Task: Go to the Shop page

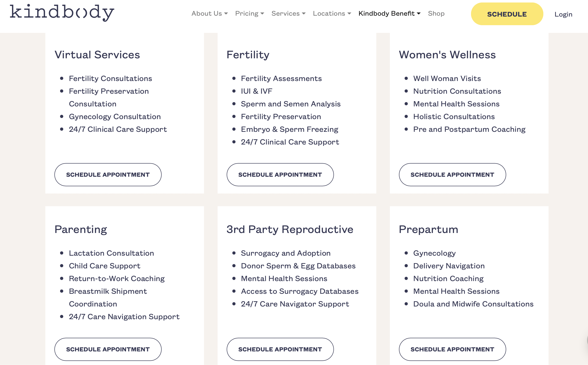Action: (436, 14)
